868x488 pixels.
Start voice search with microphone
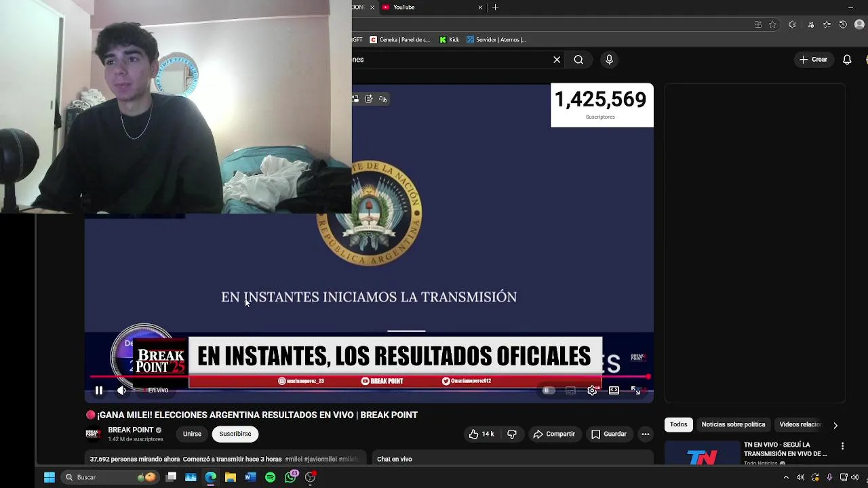pos(609,60)
